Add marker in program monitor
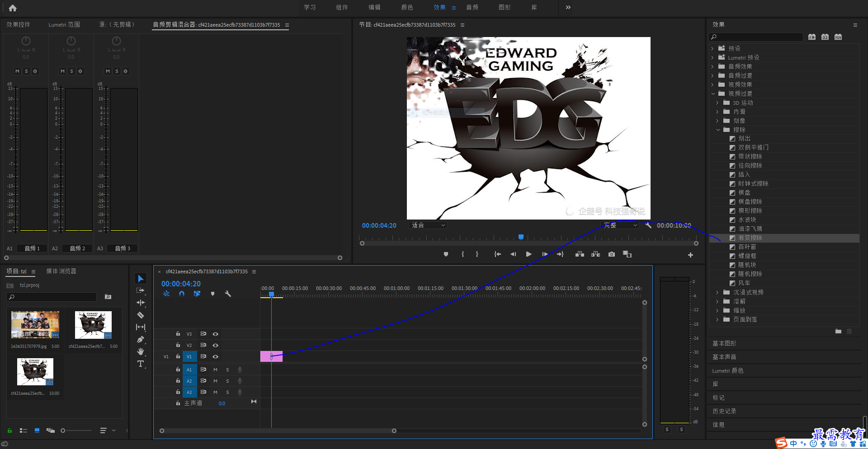Image resolution: width=868 pixels, height=449 pixels. point(446,254)
